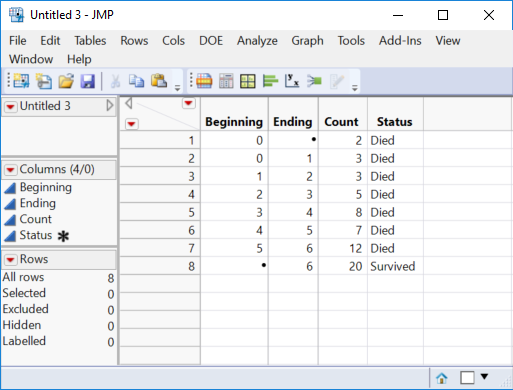Select the Beginning column header

(234, 122)
